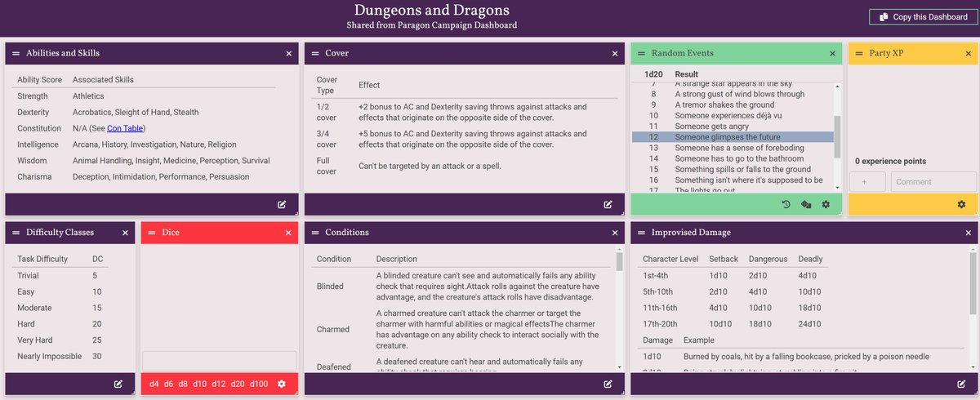980x400 pixels.
Task: Open the Con Table link
Action: (125, 128)
